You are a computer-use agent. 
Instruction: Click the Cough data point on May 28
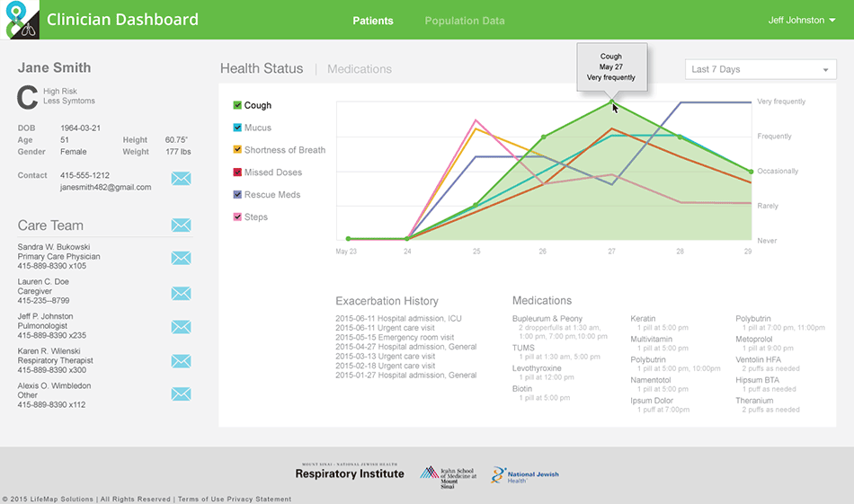click(x=680, y=137)
